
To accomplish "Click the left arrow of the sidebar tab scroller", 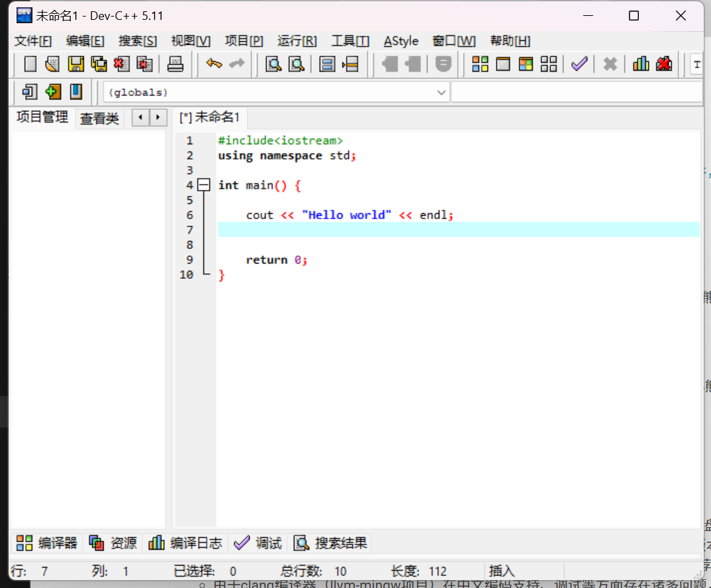I will [140, 117].
